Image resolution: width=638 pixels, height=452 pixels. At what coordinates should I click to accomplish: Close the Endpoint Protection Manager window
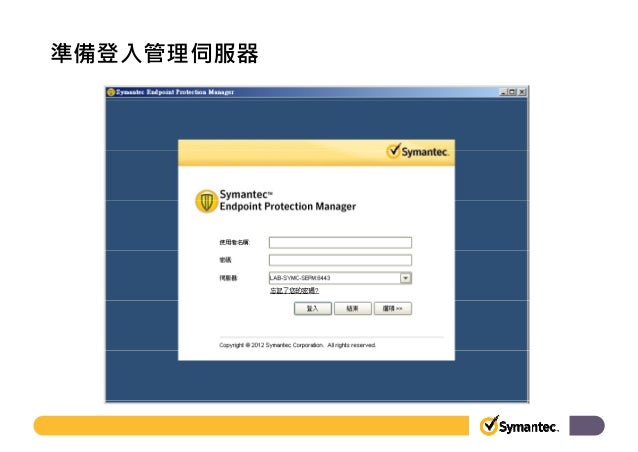522,92
